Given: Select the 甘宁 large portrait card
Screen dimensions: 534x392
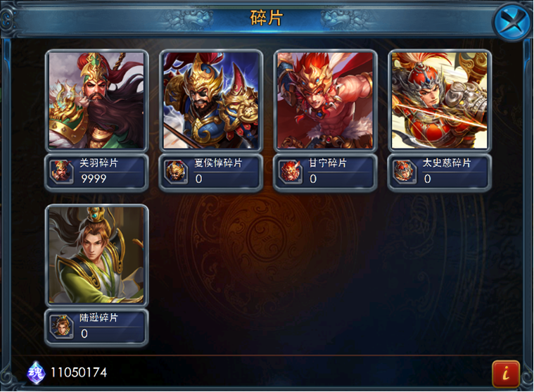Looking at the screenshot, I should tap(325, 101).
